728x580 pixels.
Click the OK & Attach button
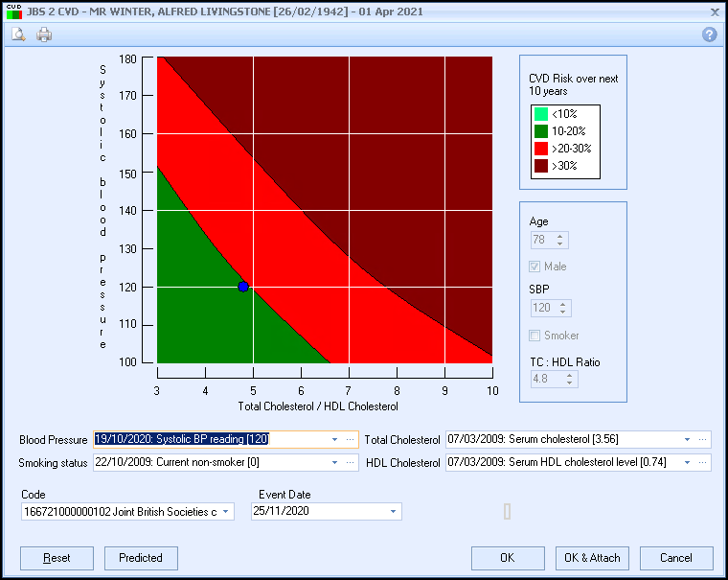[x=591, y=558]
